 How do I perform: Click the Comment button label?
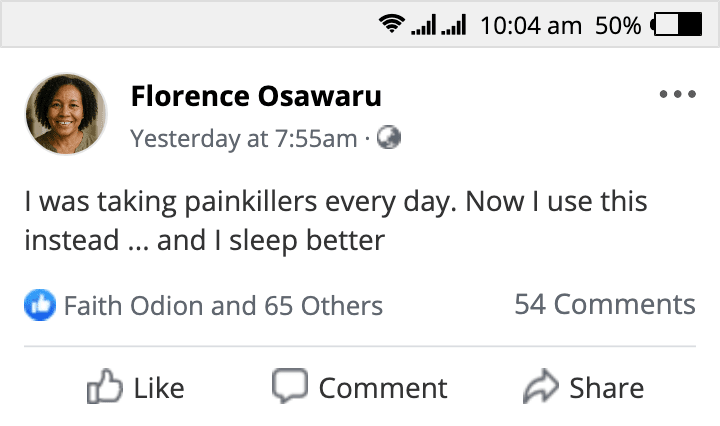[383, 388]
